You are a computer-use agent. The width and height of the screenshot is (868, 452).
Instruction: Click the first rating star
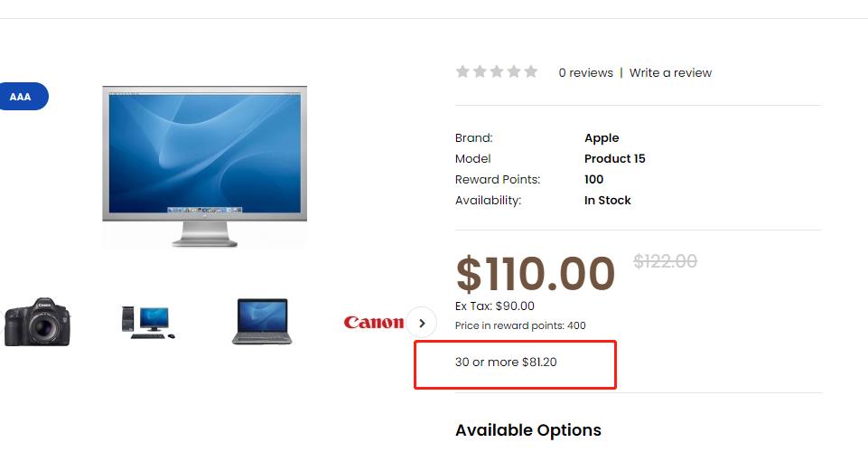pyautogui.click(x=462, y=71)
